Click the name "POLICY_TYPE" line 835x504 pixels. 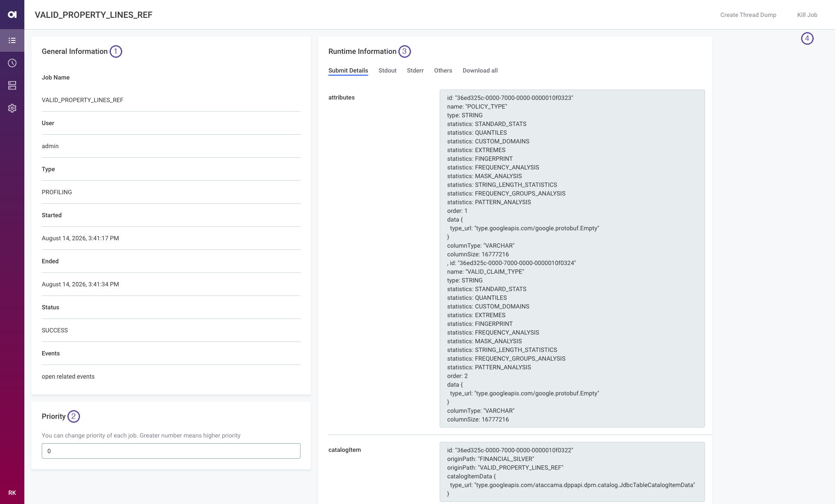[477, 106]
